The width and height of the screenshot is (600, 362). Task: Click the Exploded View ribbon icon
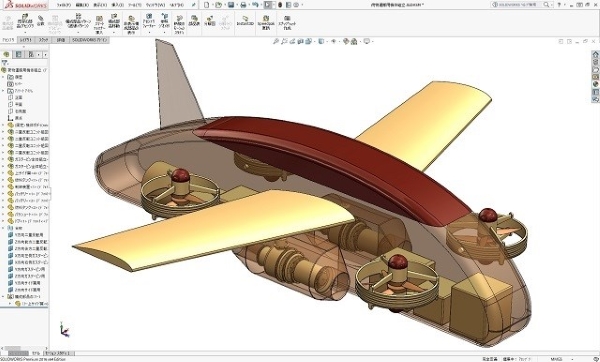click(210, 21)
